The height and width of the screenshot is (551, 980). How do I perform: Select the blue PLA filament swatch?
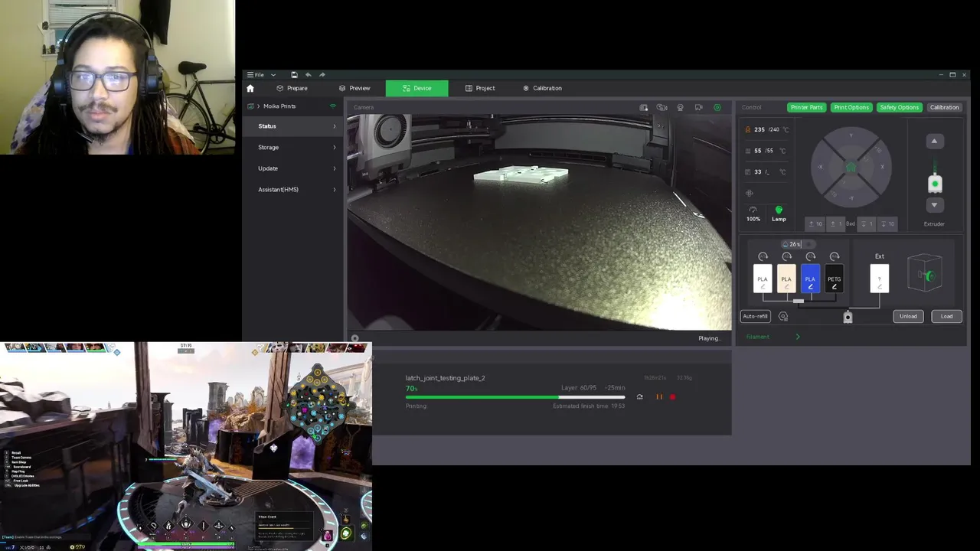810,279
